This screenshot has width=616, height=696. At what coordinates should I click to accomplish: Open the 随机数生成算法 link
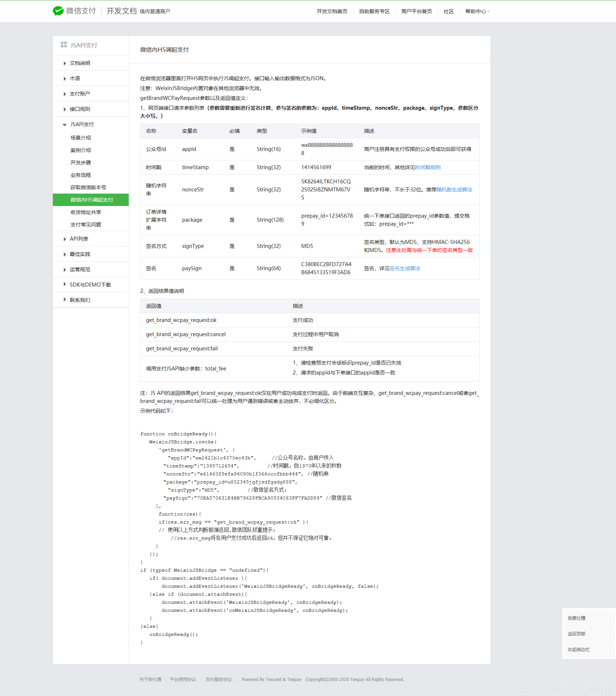(x=454, y=190)
